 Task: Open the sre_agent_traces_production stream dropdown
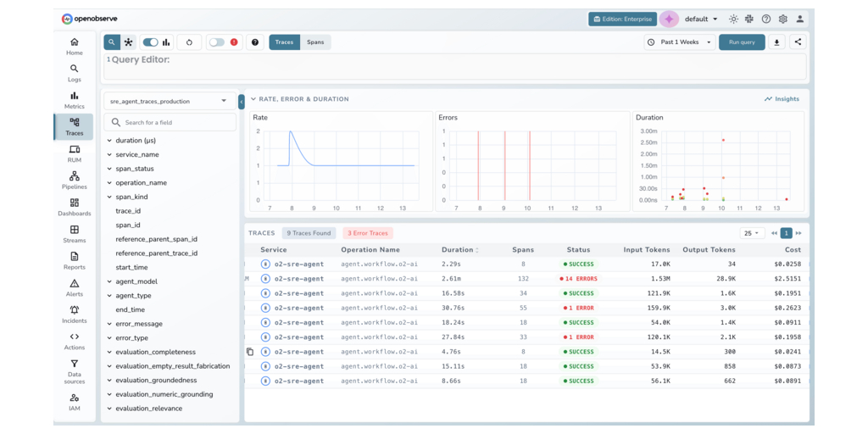(170, 101)
